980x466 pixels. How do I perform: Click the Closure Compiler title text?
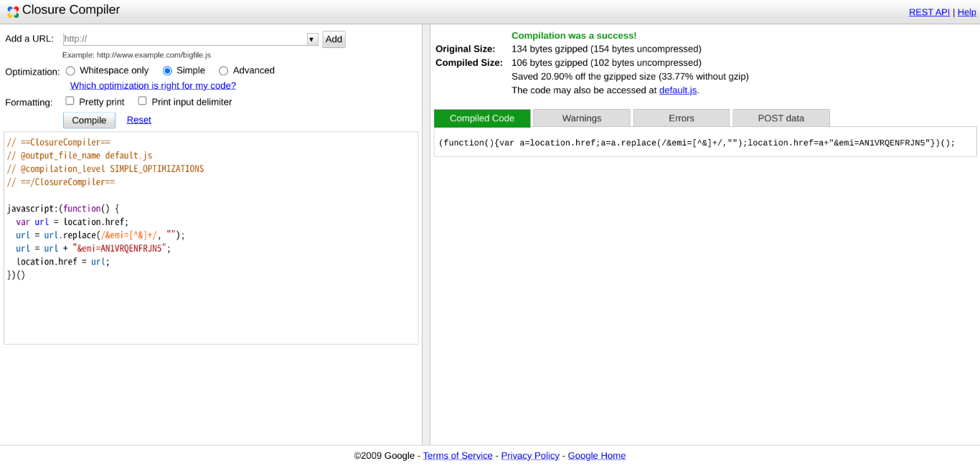[71, 10]
